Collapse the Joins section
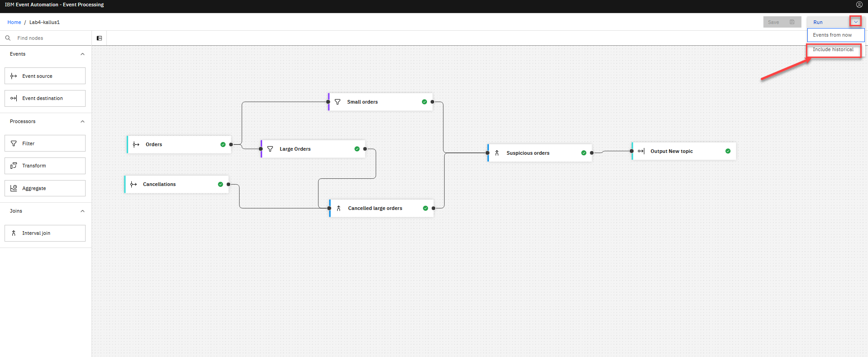The height and width of the screenshot is (357, 868). pyautogui.click(x=82, y=211)
